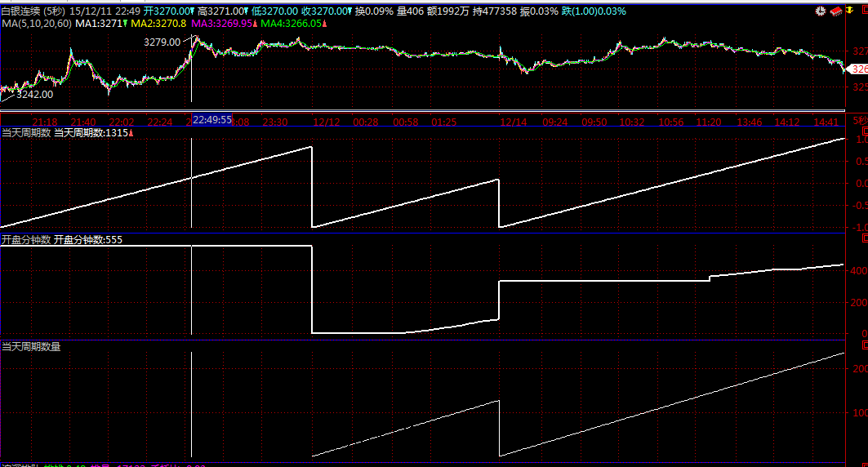Click the 22:49:55 time cursor label
The width and height of the screenshot is (868, 467).
point(211,119)
